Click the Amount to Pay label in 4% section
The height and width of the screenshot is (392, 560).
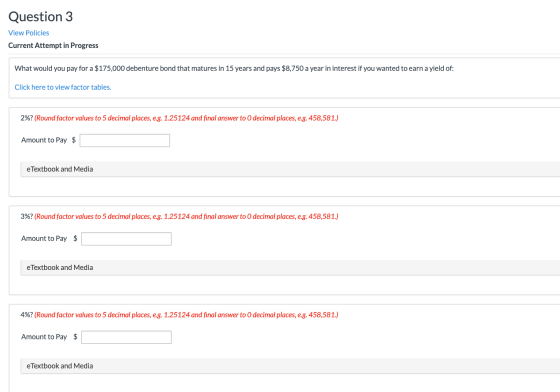pos(44,337)
